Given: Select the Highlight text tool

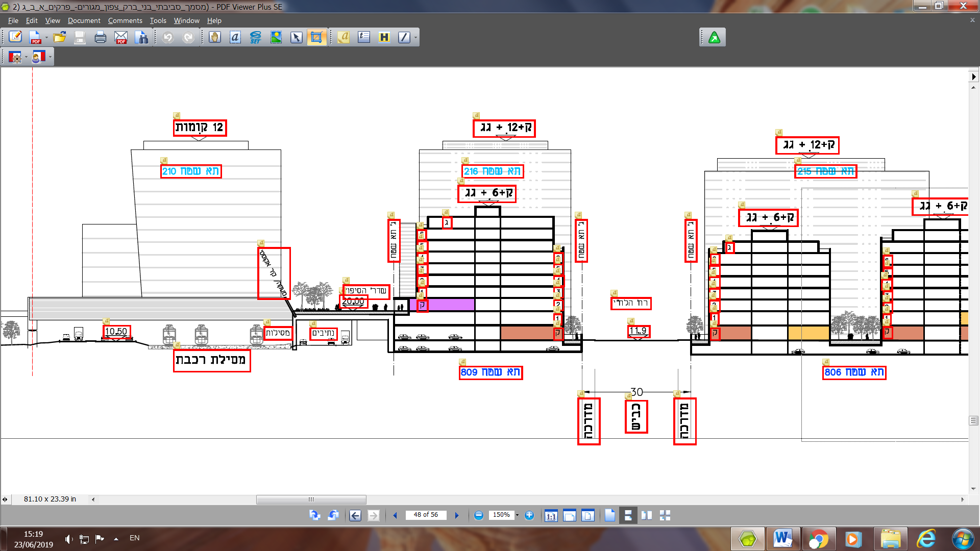Looking at the screenshot, I should pos(384,37).
